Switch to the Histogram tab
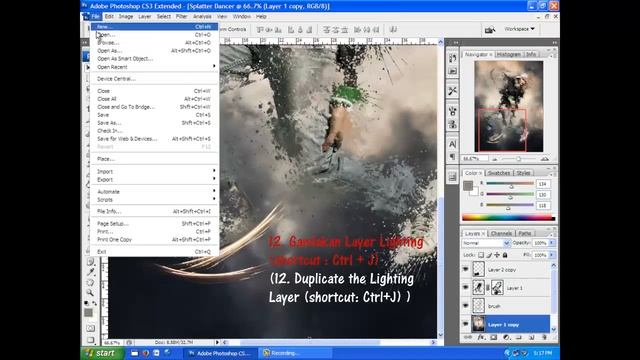This screenshot has height=360, width=640. pyautogui.click(x=509, y=54)
